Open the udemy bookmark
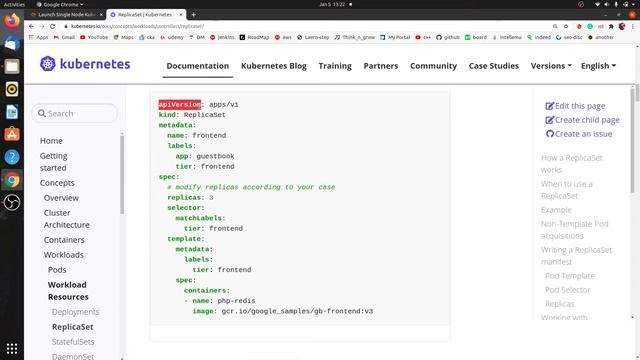640x360 pixels. click(172, 37)
